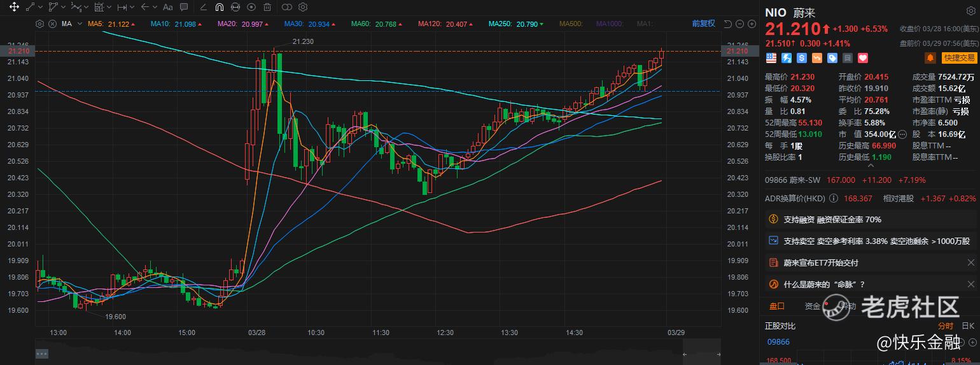Toggle the magnet snap tool

pyautogui.click(x=220, y=7)
